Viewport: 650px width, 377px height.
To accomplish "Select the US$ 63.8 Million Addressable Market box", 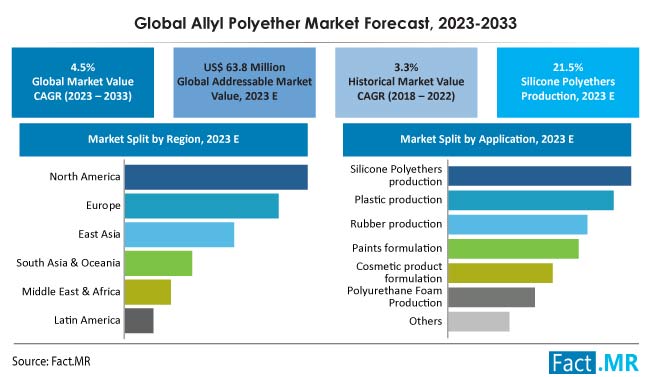I will 245,82.
